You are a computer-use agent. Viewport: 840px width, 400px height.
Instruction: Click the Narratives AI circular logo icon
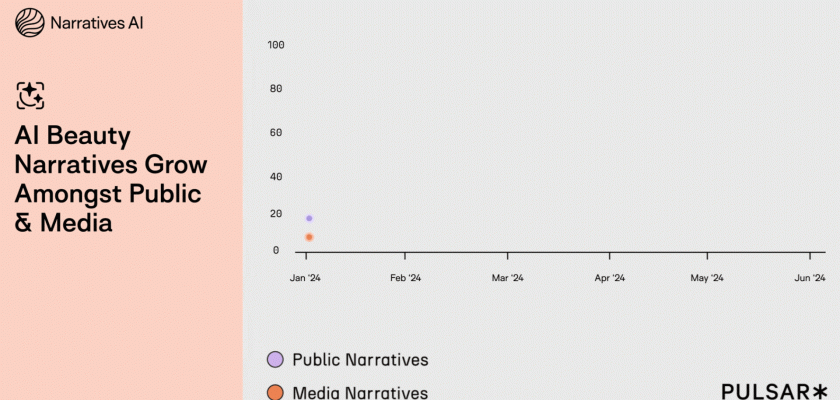coord(30,22)
